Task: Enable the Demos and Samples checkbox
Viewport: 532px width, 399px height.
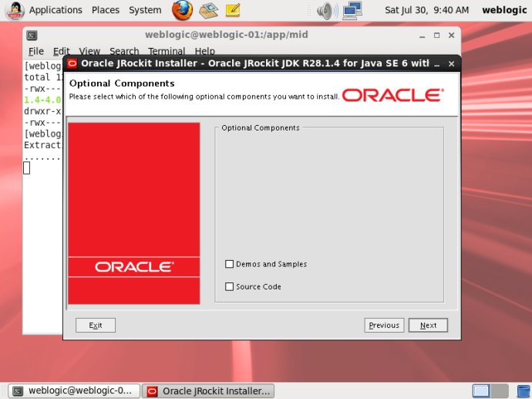Action: click(x=229, y=264)
